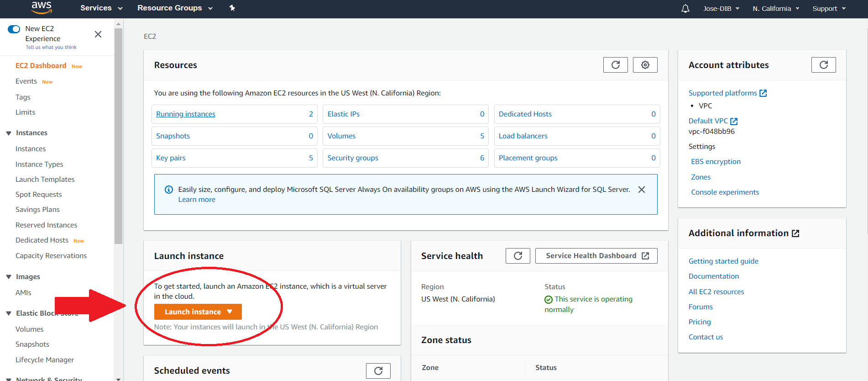Open Default VPC external link icon
Image resolution: width=868 pixels, height=381 pixels.
734,121
